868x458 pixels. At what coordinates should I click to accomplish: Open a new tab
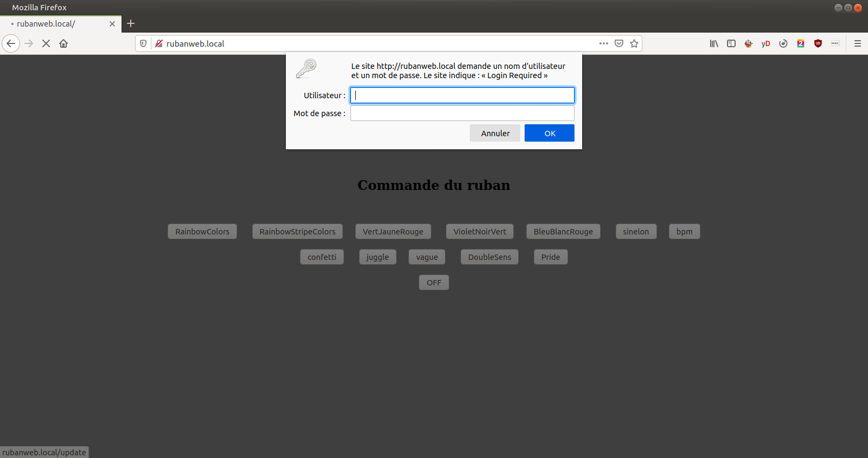pos(131,23)
